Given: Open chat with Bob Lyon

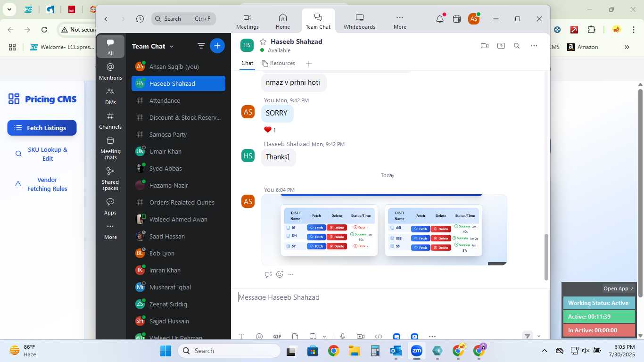Looking at the screenshot, I should pos(178,253).
